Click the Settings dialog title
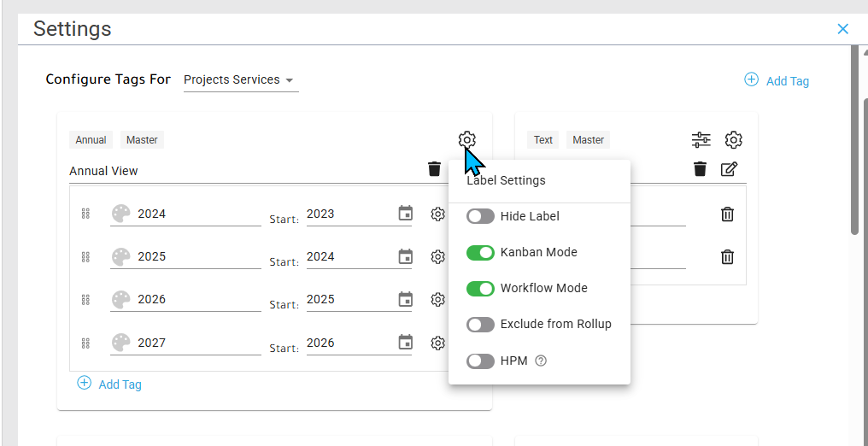This screenshot has height=446, width=868. coord(72,29)
